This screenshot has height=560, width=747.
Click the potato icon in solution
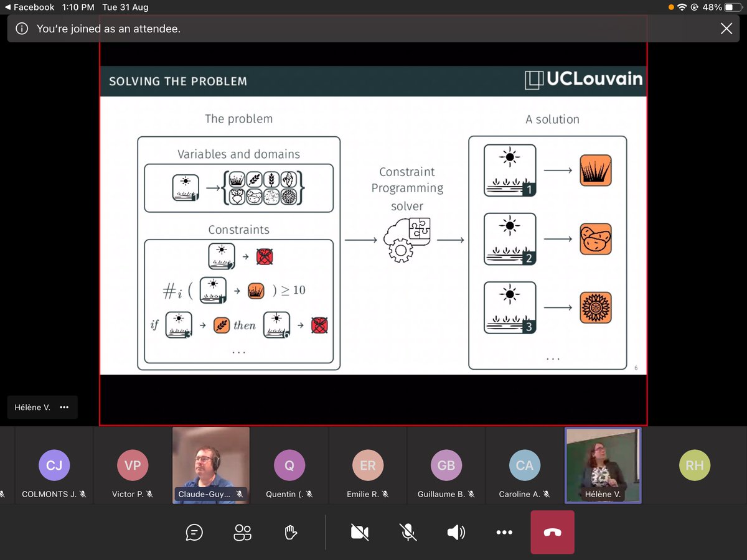click(x=596, y=239)
